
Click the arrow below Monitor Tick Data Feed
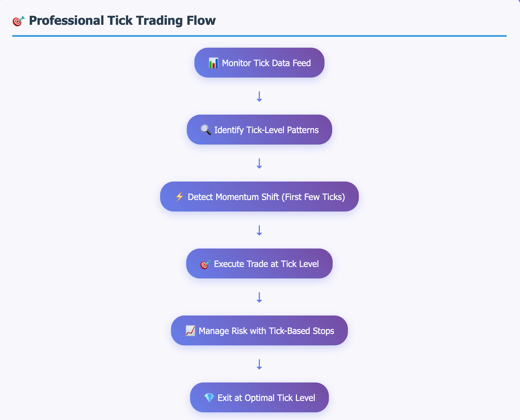click(x=259, y=96)
